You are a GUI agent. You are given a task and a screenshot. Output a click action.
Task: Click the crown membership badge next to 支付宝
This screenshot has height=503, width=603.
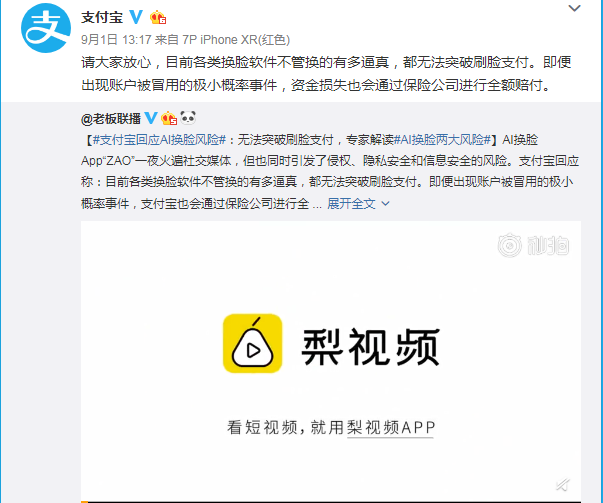(x=158, y=18)
